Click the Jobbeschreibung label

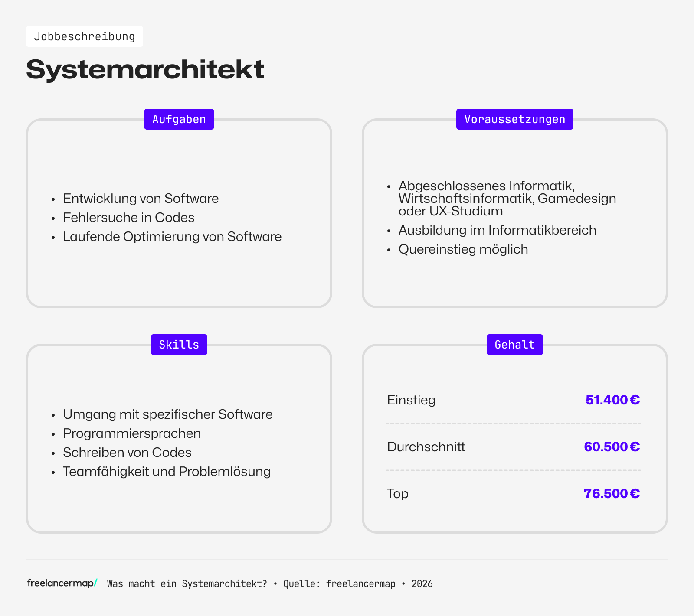85,36
